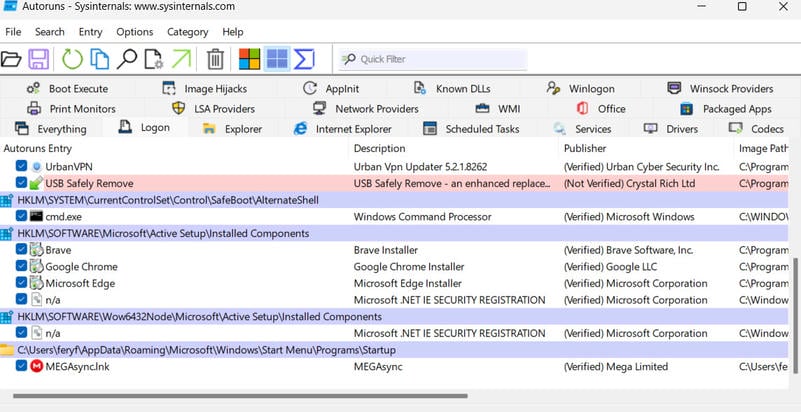Refresh the autoruns scan
The width and height of the screenshot is (801, 412).
[x=72, y=59]
